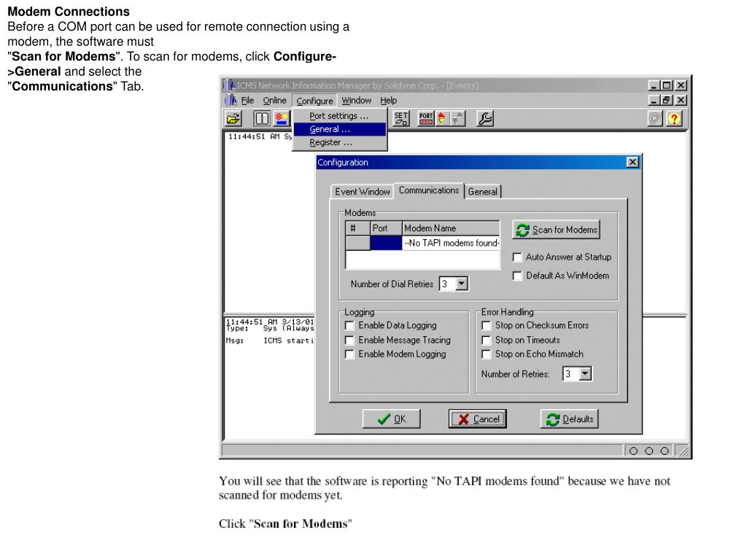Click the 'ICMS starti' message text
Image resolution: width=747 pixels, height=560 pixels.
coord(289,341)
